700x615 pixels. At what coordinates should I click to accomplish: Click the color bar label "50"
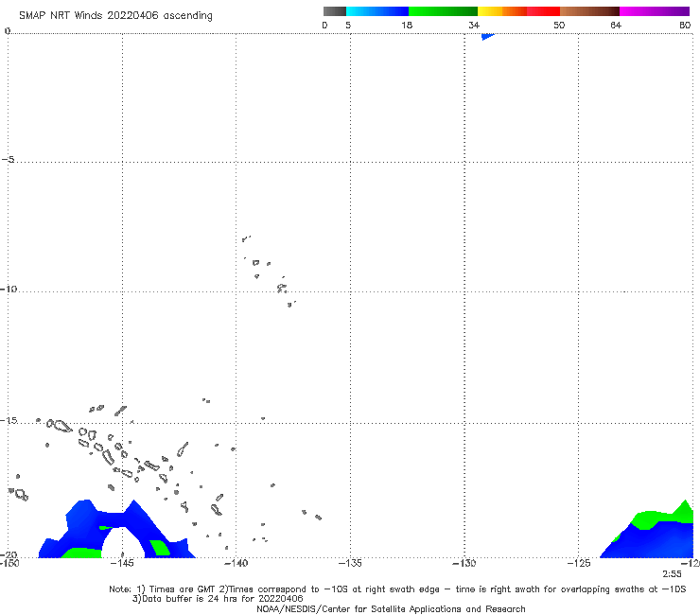(559, 25)
